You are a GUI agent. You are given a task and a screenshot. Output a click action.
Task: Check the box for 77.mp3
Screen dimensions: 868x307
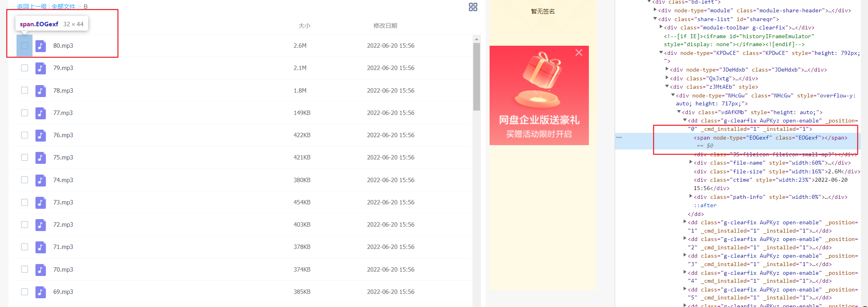pos(25,113)
